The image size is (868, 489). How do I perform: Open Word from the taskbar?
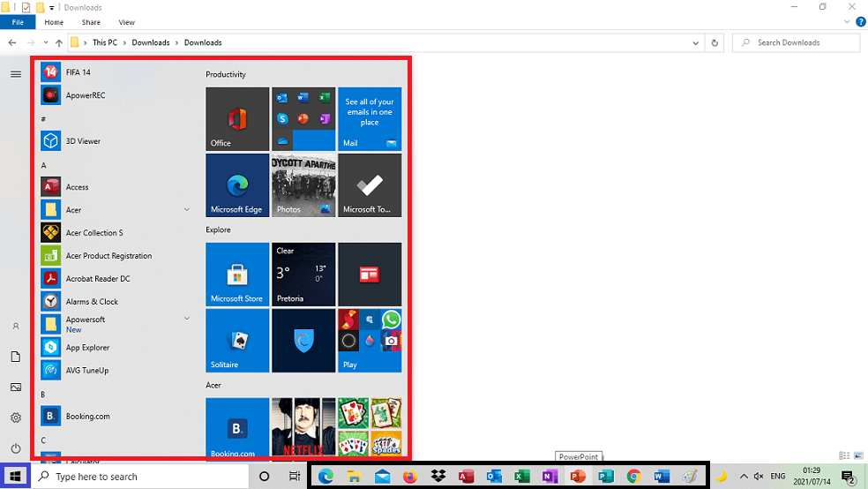click(662, 477)
